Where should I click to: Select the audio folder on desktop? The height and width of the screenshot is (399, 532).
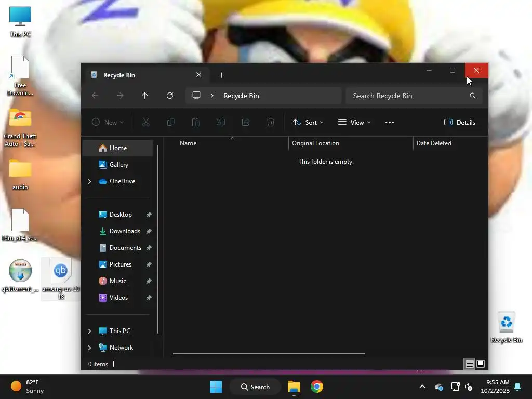click(20, 175)
